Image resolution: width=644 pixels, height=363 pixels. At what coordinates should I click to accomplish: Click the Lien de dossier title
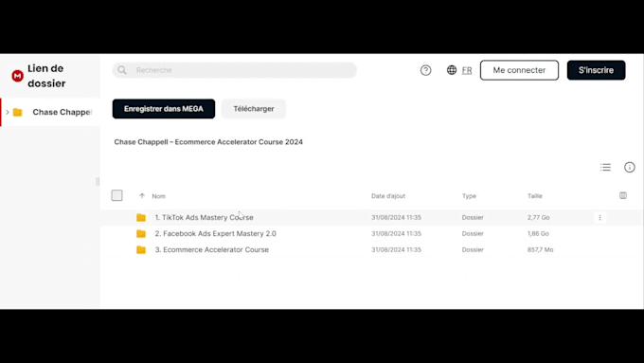tap(46, 76)
